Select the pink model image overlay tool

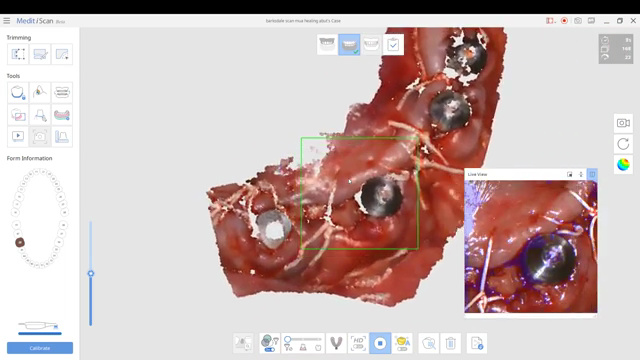tap(18, 115)
